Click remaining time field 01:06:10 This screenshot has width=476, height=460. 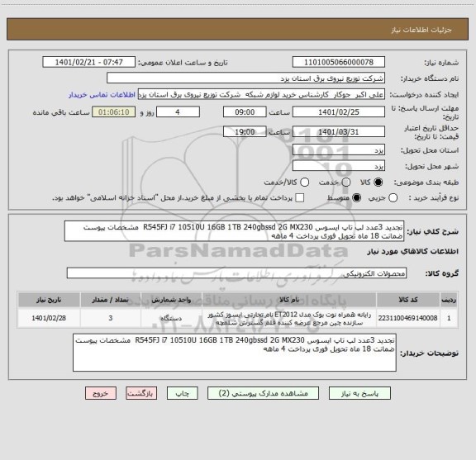[114, 112]
